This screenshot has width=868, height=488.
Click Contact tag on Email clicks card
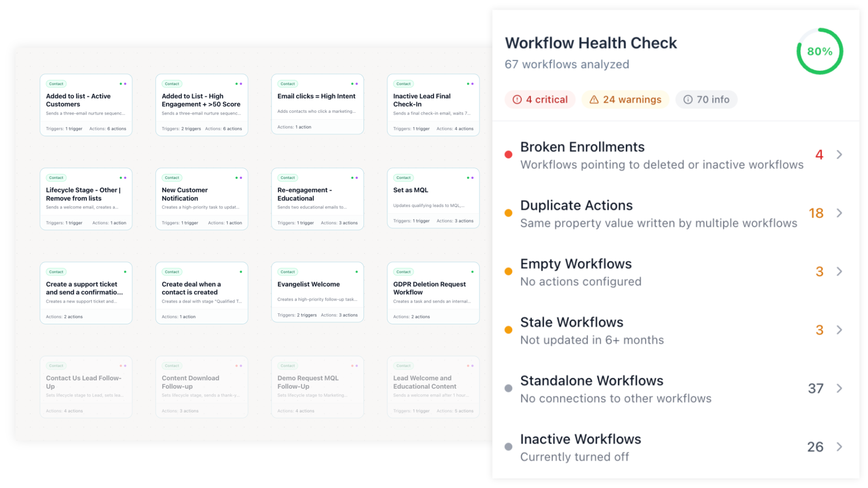[x=288, y=84]
